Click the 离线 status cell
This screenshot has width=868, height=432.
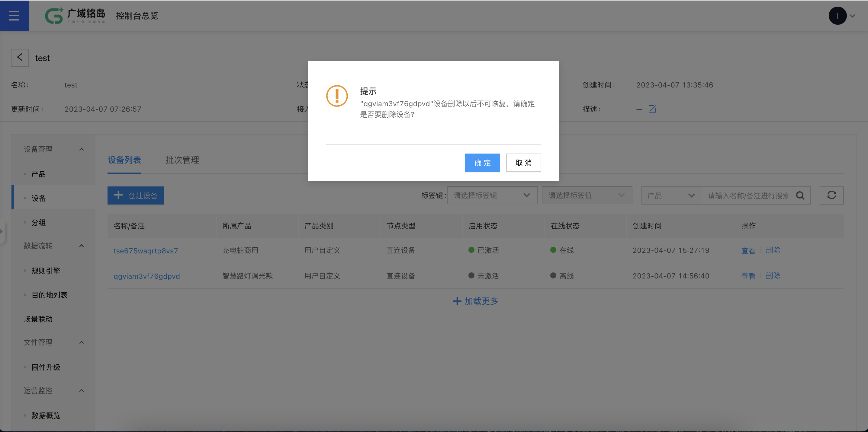pyautogui.click(x=562, y=276)
